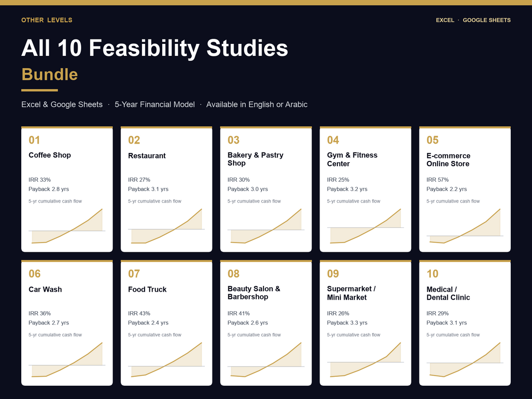
Task: Open the Supermarket / Mini Market title
Action: (351, 293)
